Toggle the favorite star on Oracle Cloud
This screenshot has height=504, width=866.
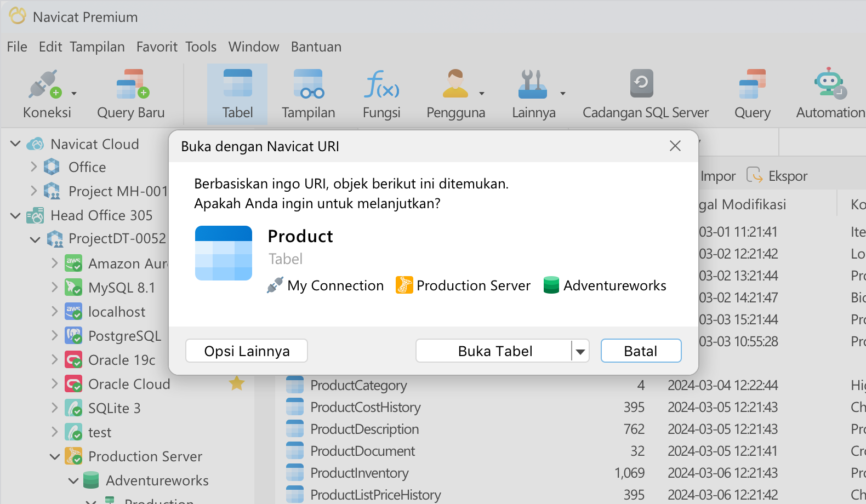tap(237, 383)
